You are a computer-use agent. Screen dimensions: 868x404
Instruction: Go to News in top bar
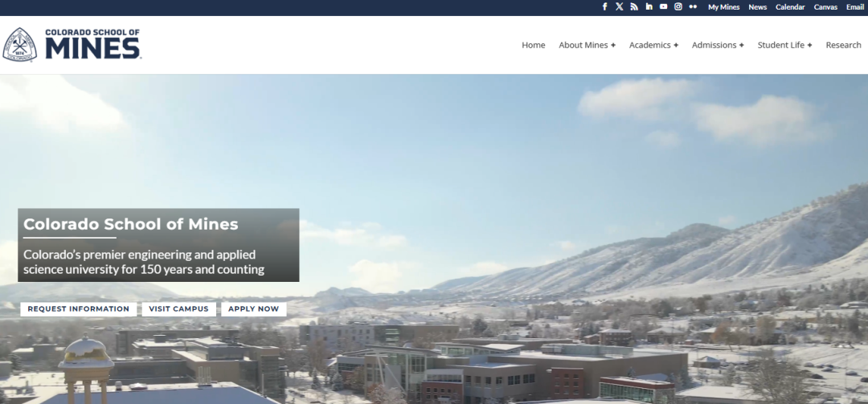757,7
